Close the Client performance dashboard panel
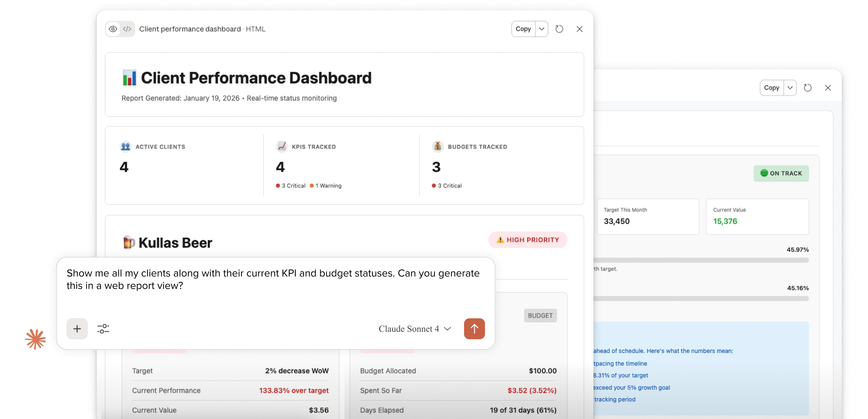 pyautogui.click(x=579, y=29)
